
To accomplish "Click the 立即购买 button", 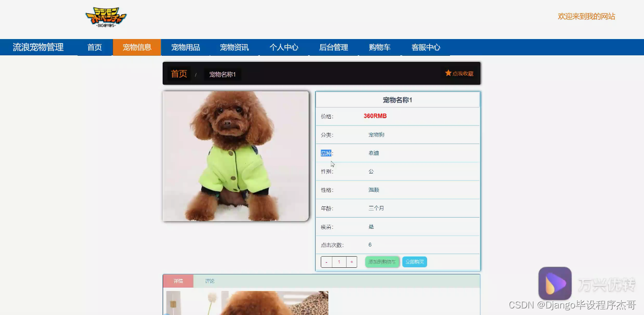I will pyautogui.click(x=414, y=262).
